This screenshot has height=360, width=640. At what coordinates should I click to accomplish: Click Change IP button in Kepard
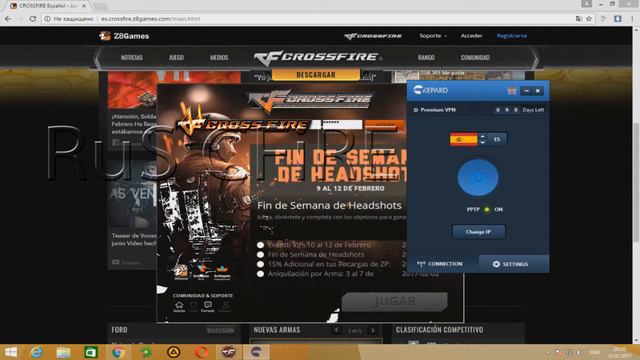click(478, 232)
